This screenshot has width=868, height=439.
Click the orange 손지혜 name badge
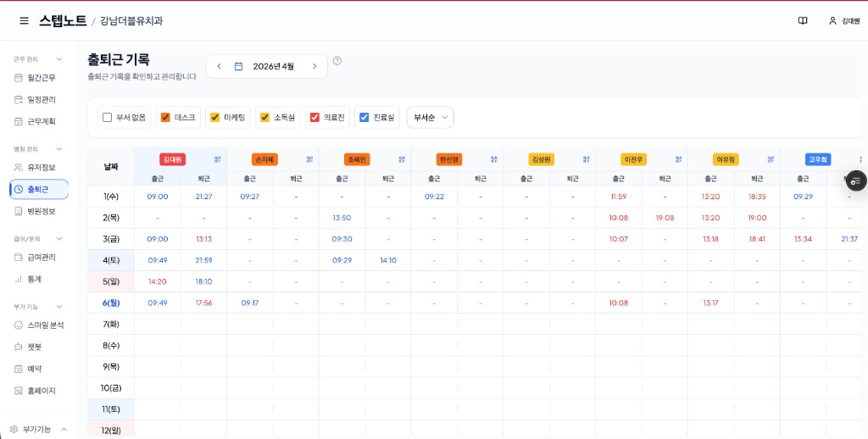[264, 159]
